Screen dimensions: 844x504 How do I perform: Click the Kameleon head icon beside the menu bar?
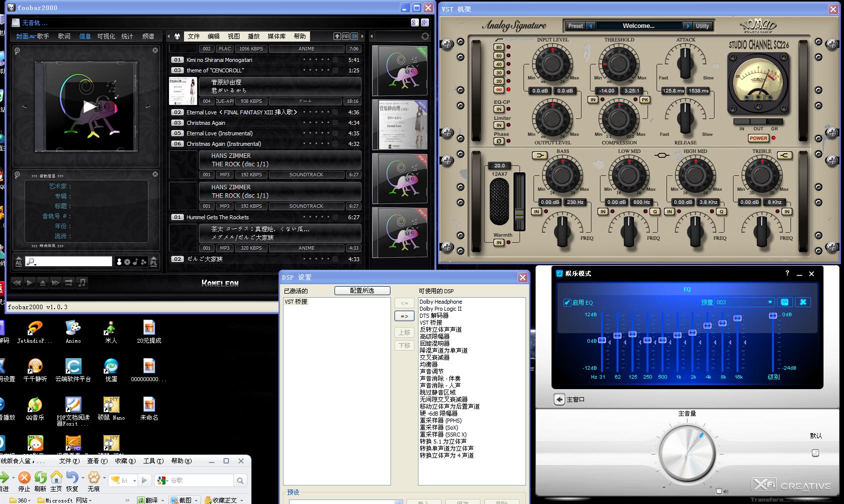[x=177, y=36]
